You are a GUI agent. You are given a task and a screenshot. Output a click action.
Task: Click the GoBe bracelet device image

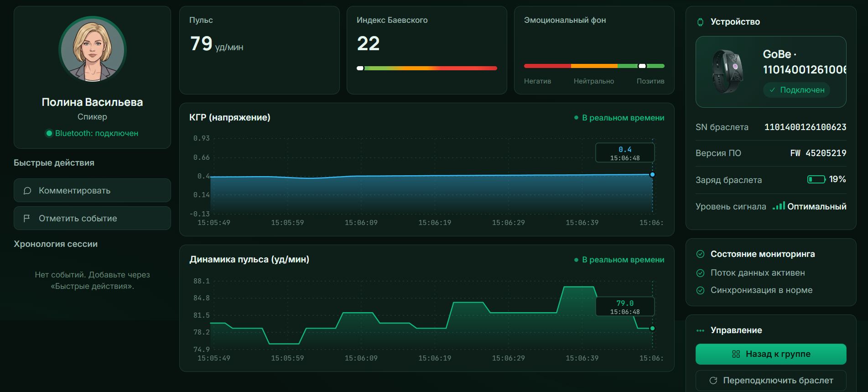pyautogui.click(x=728, y=71)
